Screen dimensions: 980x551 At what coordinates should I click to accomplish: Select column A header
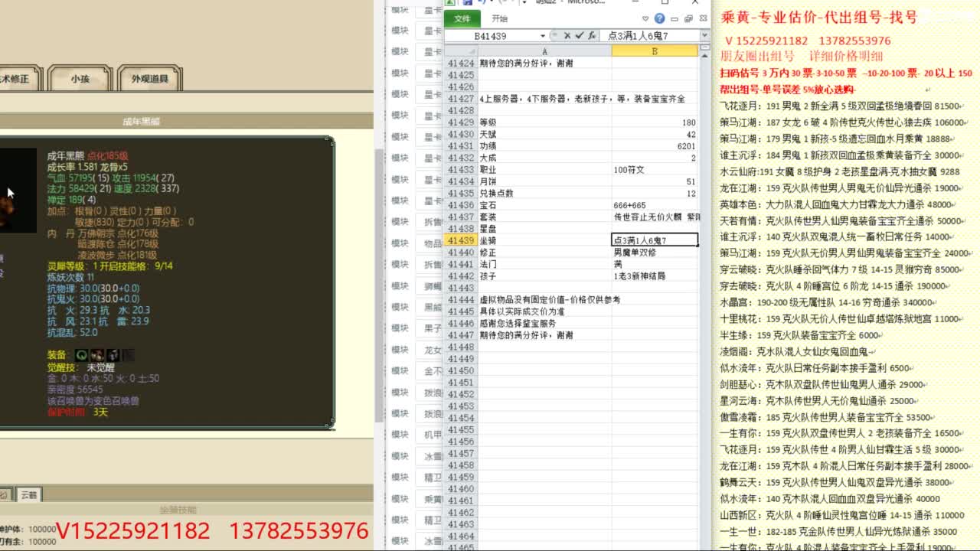[x=544, y=51]
